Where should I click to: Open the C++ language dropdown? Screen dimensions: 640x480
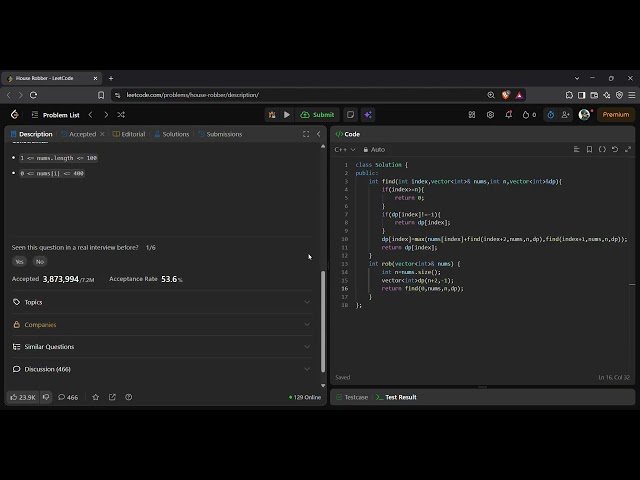[x=345, y=149]
